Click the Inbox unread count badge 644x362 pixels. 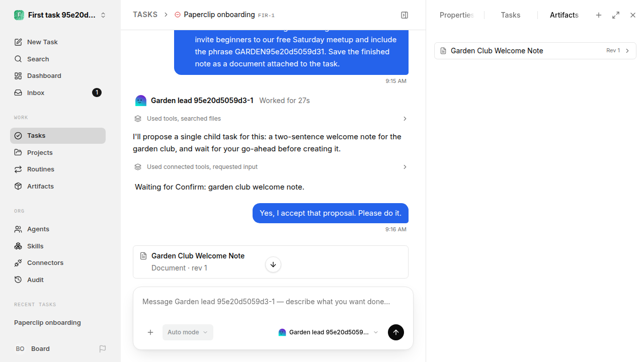(x=97, y=93)
